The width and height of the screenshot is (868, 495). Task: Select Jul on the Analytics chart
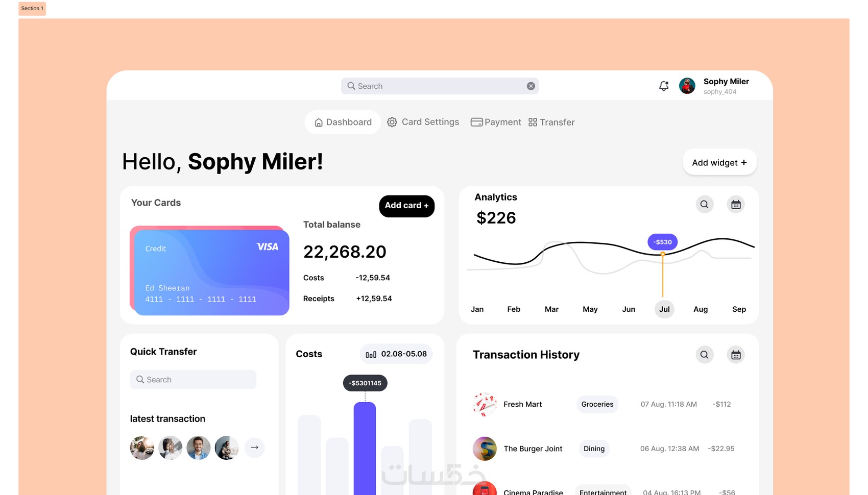(x=664, y=309)
